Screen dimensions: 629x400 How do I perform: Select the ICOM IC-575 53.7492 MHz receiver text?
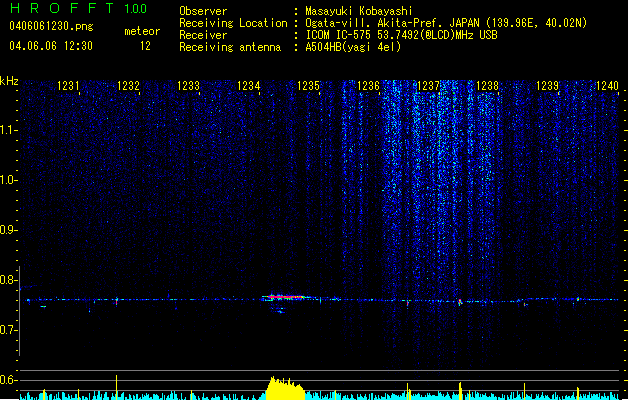(x=402, y=35)
